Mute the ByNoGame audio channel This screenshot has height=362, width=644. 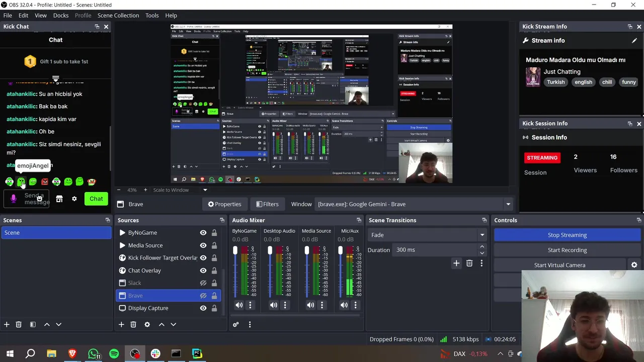point(239,305)
